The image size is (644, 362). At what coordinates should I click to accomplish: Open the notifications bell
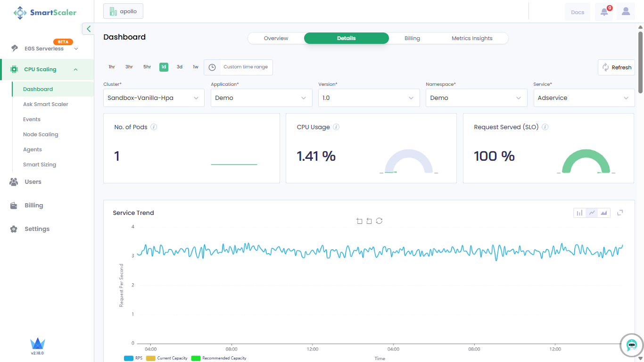tap(604, 12)
